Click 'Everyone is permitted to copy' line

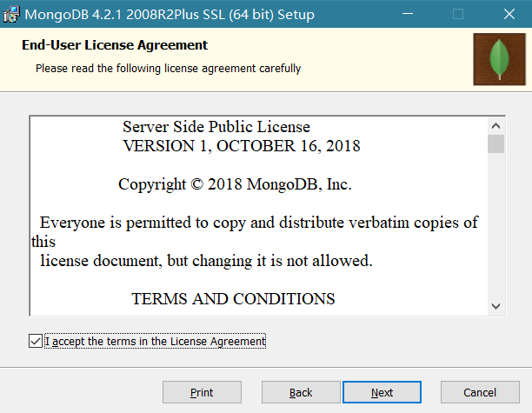(x=259, y=223)
